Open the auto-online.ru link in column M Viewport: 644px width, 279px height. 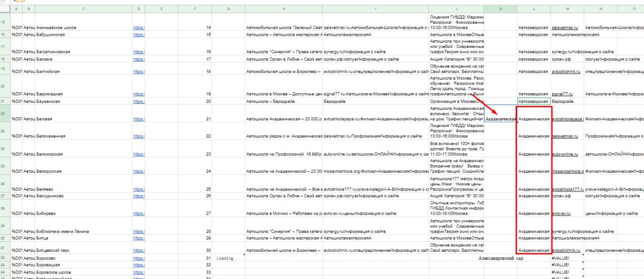[566, 154]
